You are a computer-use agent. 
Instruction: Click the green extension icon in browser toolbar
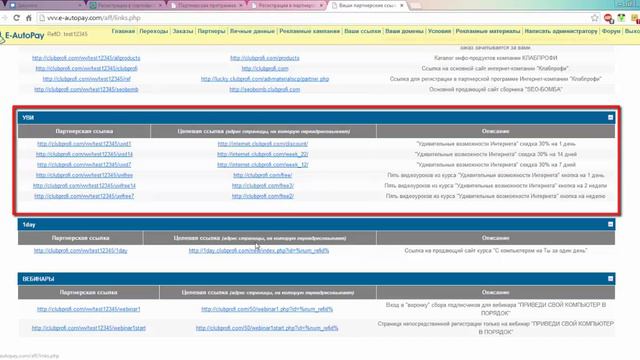point(621,18)
